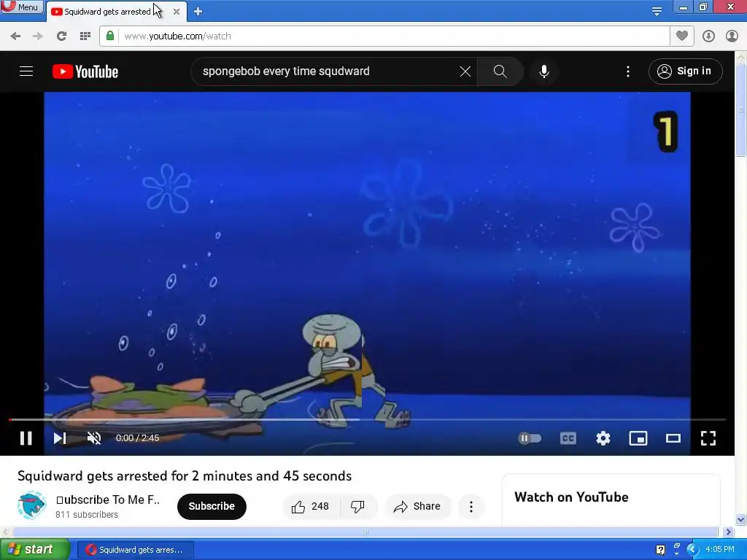Open a new browser tab
This screenshot has width=747, height=560.
(198, 12)
